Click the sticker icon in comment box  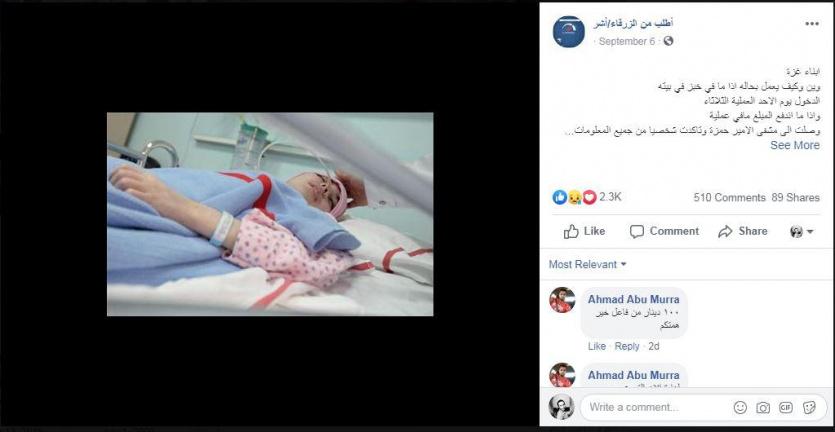809,407
